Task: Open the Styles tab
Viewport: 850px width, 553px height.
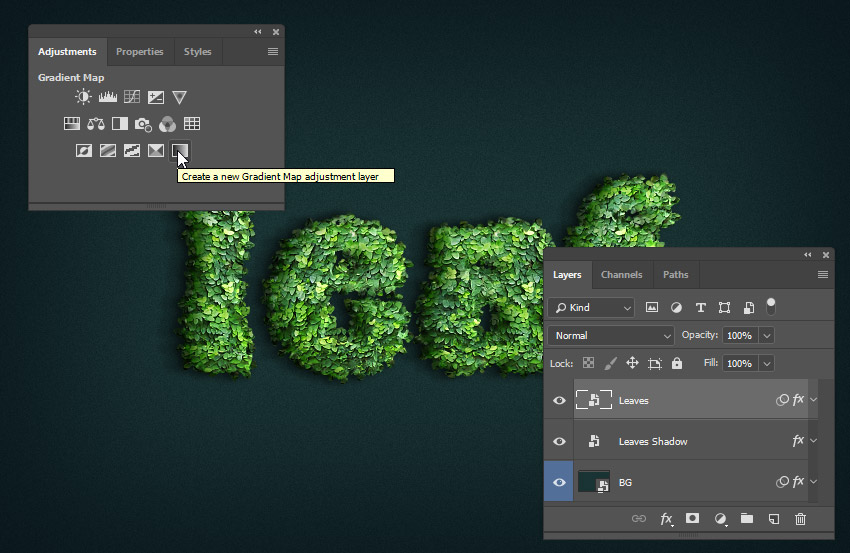Action: click(x=197, y=52)
